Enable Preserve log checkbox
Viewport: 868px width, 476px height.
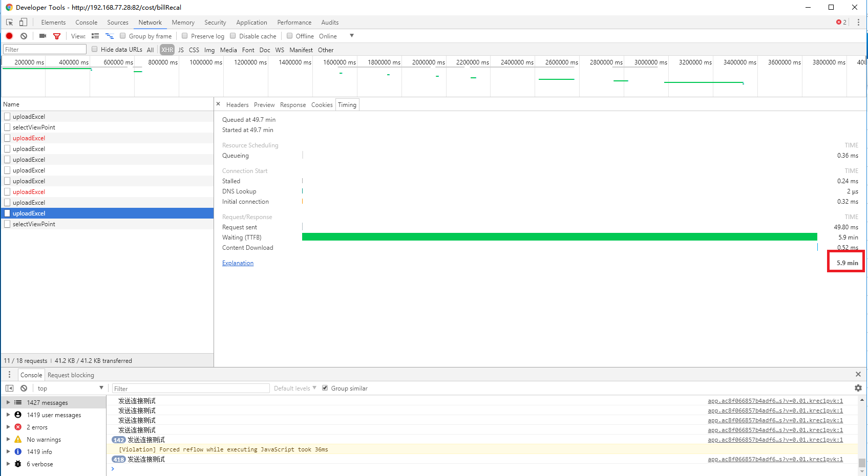click(x=185, y=36)
